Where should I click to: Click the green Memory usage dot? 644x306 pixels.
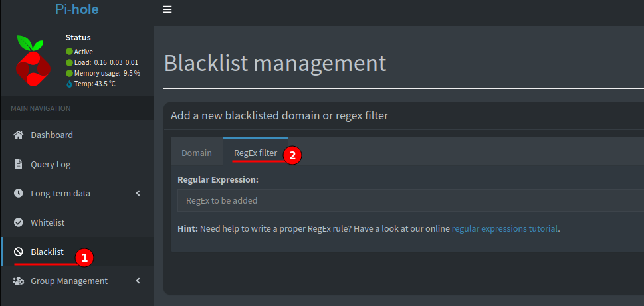point(69,74)
